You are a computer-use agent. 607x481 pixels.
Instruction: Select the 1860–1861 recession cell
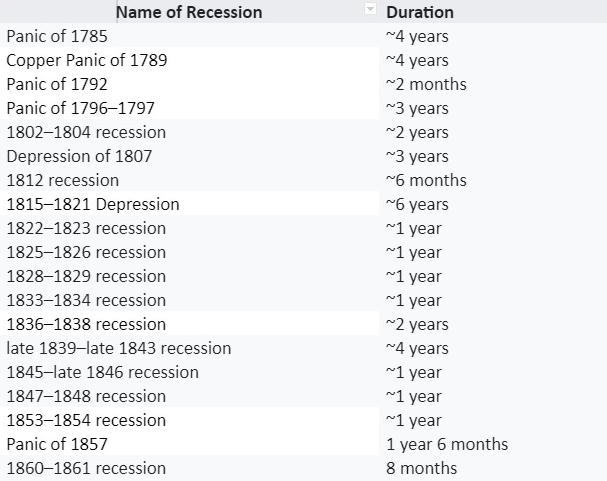[86, 468]
